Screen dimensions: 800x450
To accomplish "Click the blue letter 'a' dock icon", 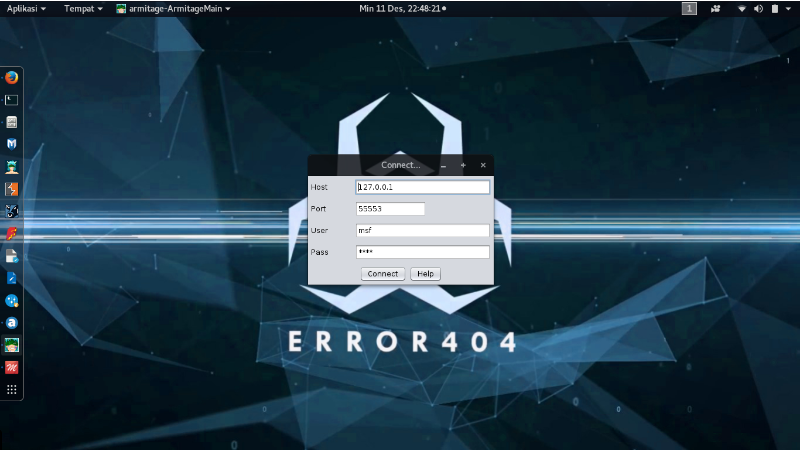I will (12, 323).
